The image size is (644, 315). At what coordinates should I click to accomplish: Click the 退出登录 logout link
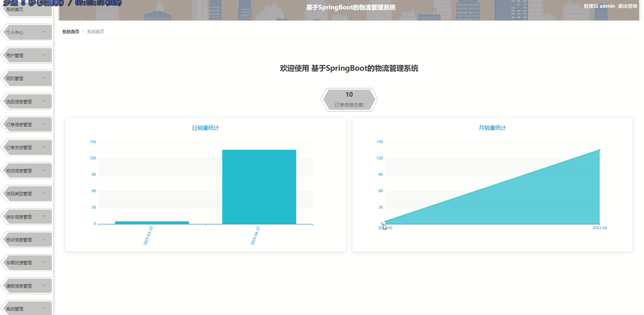coord(628,6)
